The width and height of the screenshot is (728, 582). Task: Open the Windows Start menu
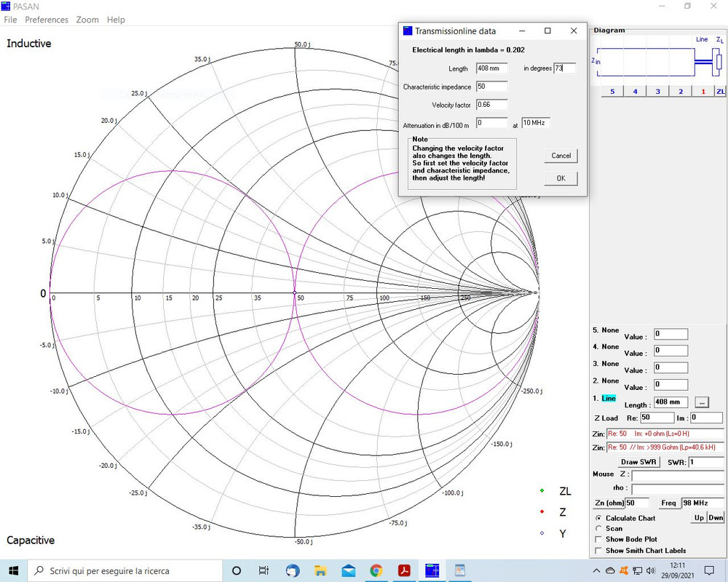pos(13,571)
